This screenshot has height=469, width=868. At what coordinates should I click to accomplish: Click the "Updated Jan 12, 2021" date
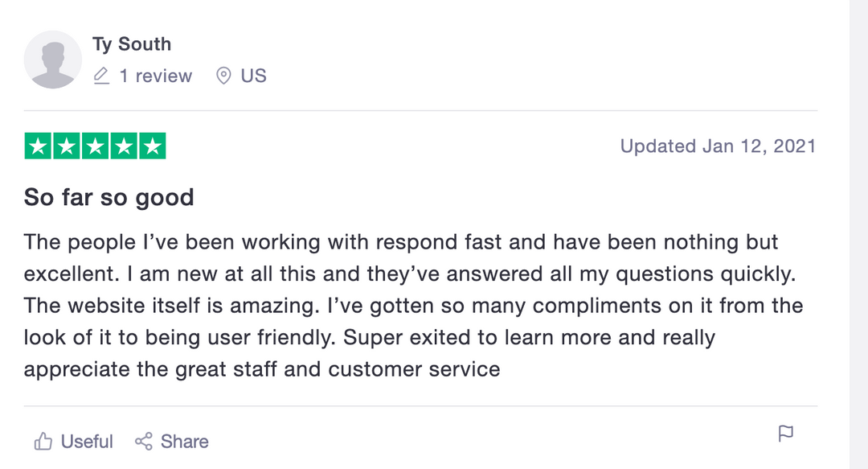click(718, 146)
